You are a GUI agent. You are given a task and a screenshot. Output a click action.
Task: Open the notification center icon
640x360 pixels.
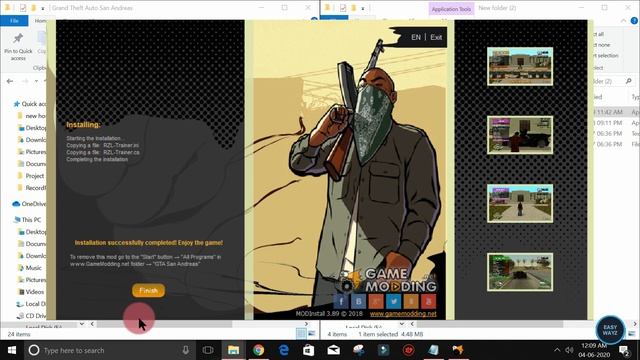(624, 350)
